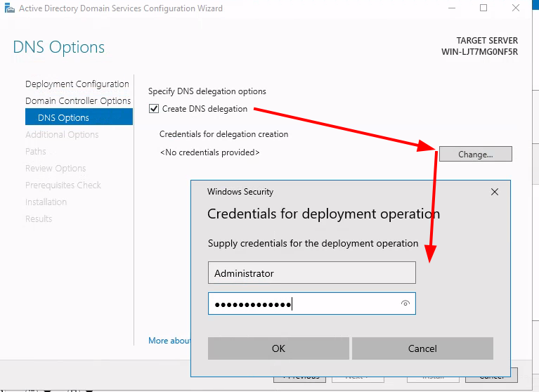Open the Deployment Configuration step
The width and height of the screenshot is (539, 392).
[x=77, y=84]
